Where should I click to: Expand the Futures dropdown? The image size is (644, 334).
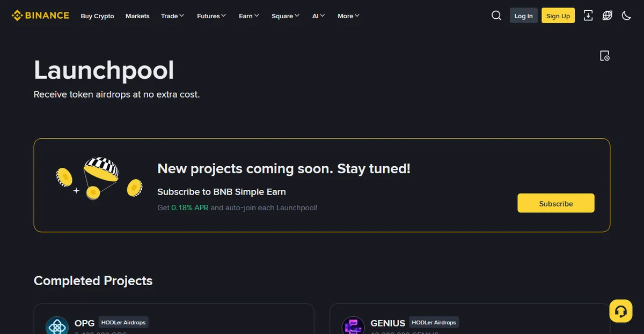[x=211, y=16]
